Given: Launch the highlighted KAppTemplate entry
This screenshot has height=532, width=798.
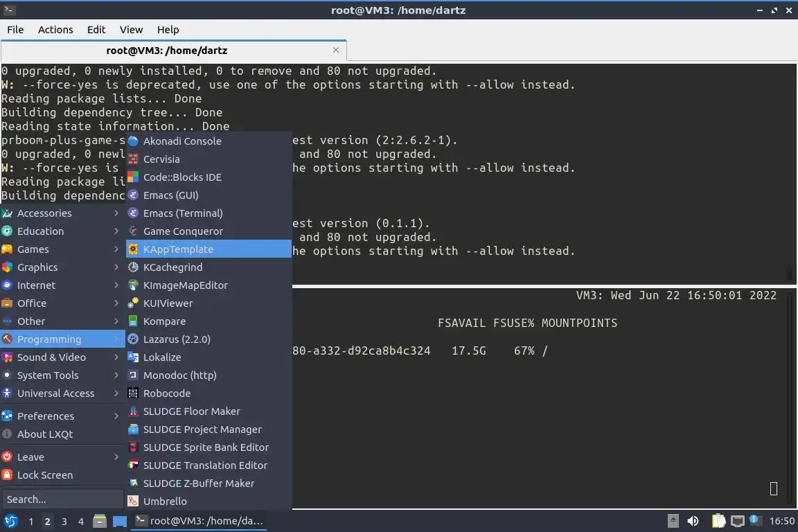Looking at the screenshot, I should pyautogui.click(x=209, y=249).
